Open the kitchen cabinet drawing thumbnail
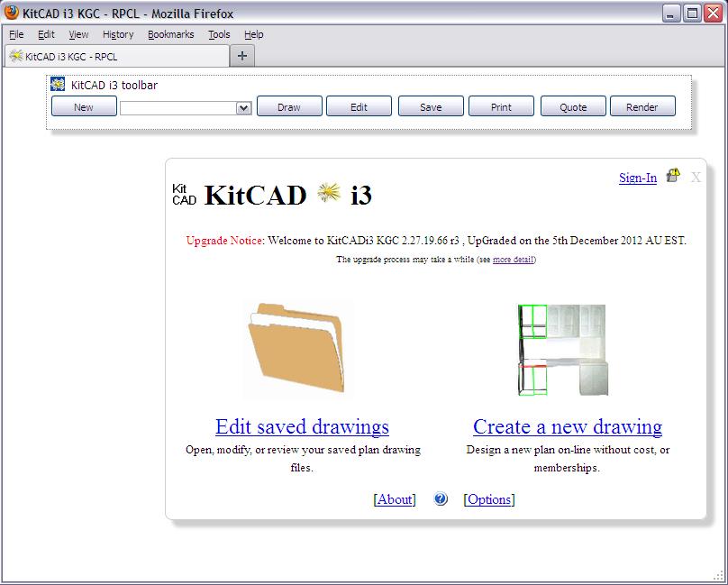Screen dimensions: 728x585 coord(563,350)
